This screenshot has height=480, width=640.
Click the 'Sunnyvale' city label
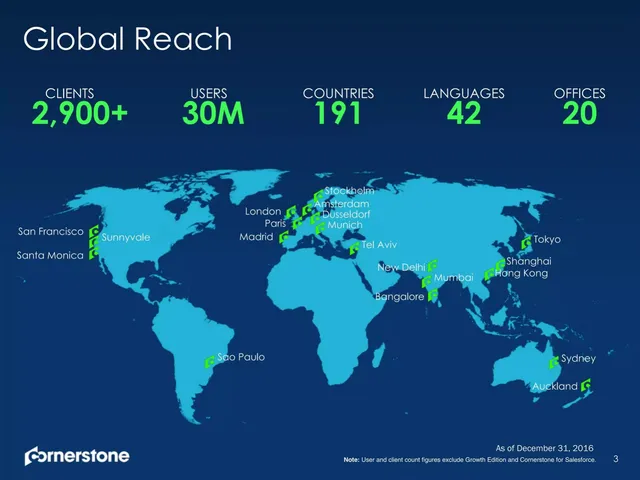126,237
